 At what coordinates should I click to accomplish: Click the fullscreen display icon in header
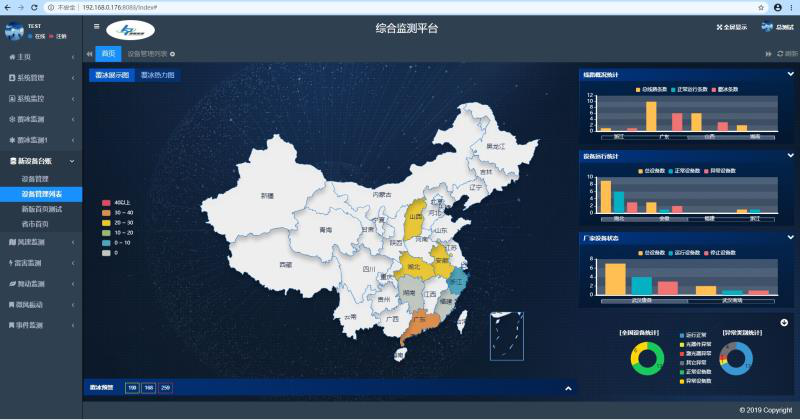coord(721,27)
